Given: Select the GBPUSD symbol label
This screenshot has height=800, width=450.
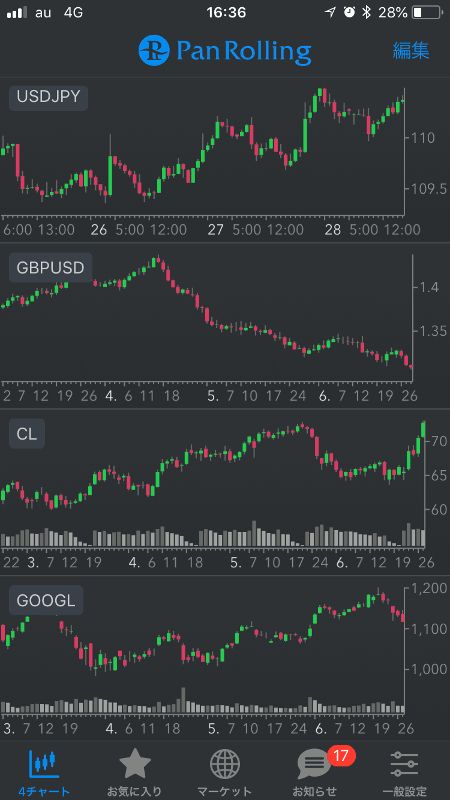Looking at the screenshot, I should click(x=51, y=267).
